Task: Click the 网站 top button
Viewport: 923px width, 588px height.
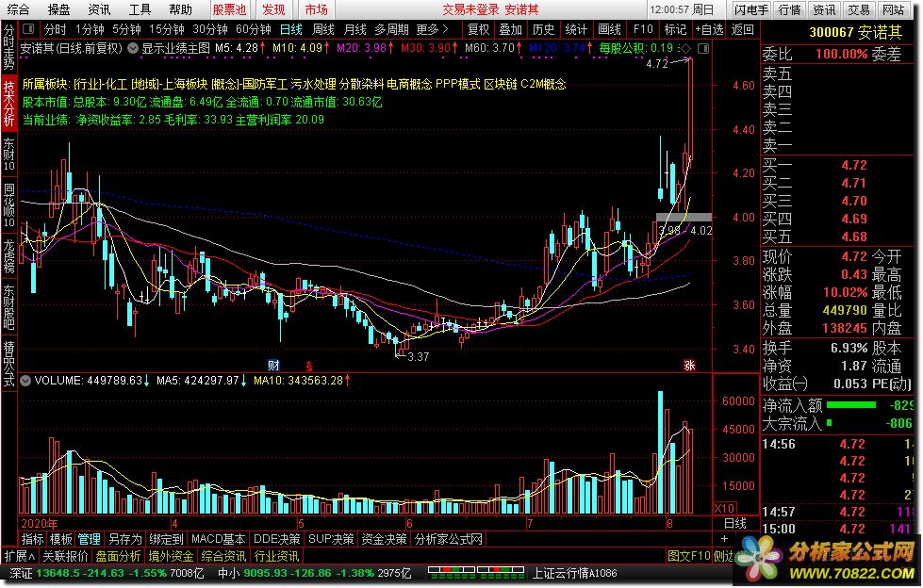Action: pos(894,10)
